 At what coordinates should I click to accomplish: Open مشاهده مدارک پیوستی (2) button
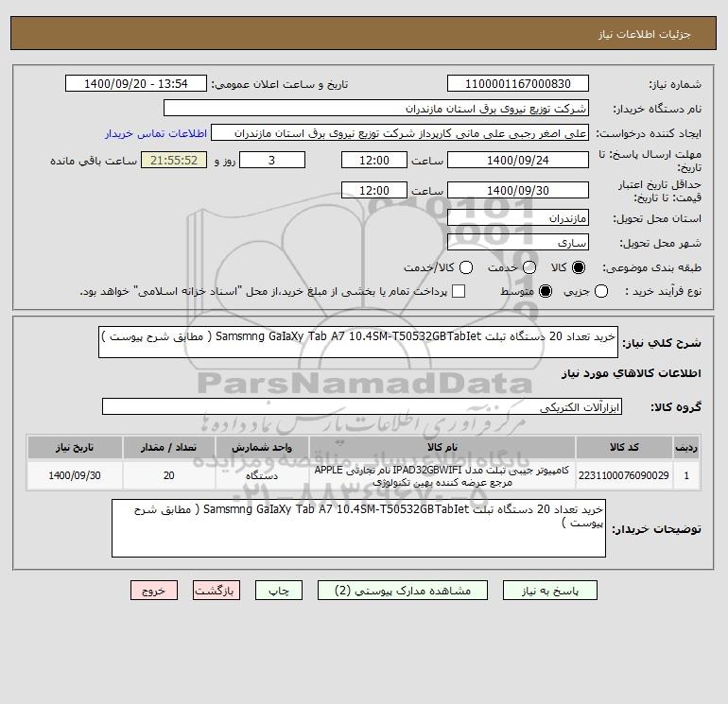[x=403, y=591]
